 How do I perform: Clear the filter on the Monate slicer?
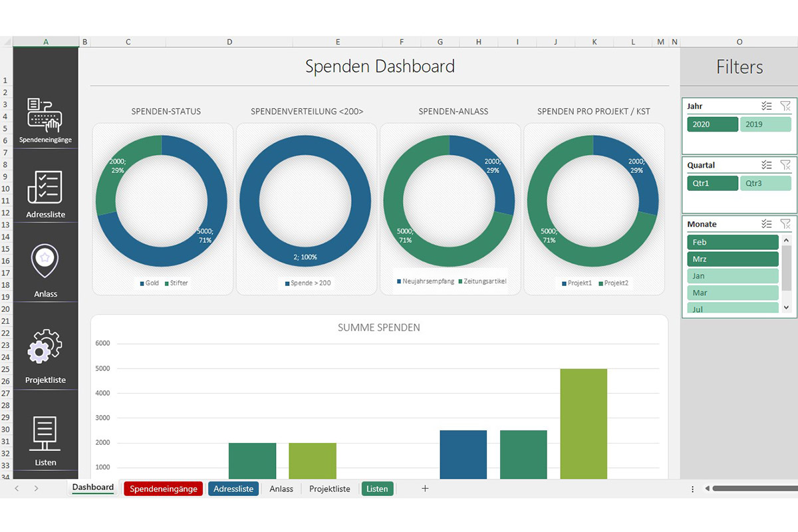[785, 224]
